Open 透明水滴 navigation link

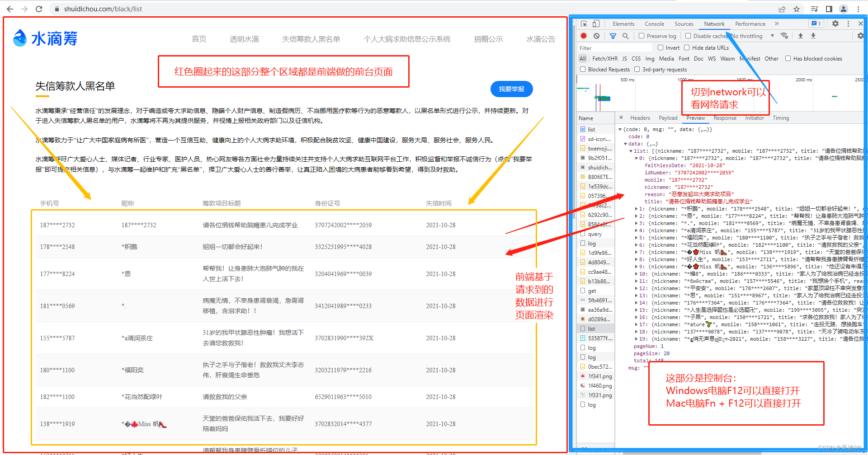[244, 39]
